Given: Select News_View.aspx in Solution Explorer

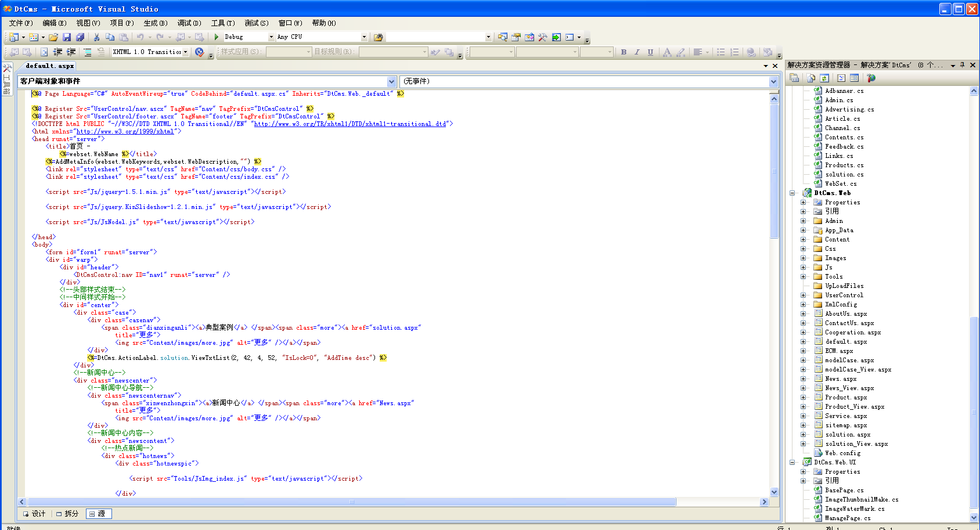Looking at the screenshot, I should coord(849,388).
